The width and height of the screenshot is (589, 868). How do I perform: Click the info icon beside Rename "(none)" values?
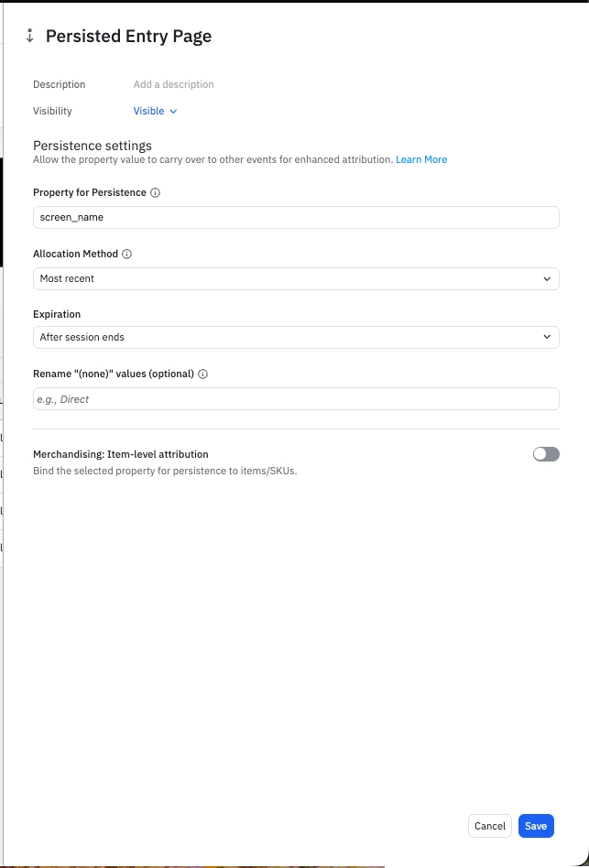203,374
